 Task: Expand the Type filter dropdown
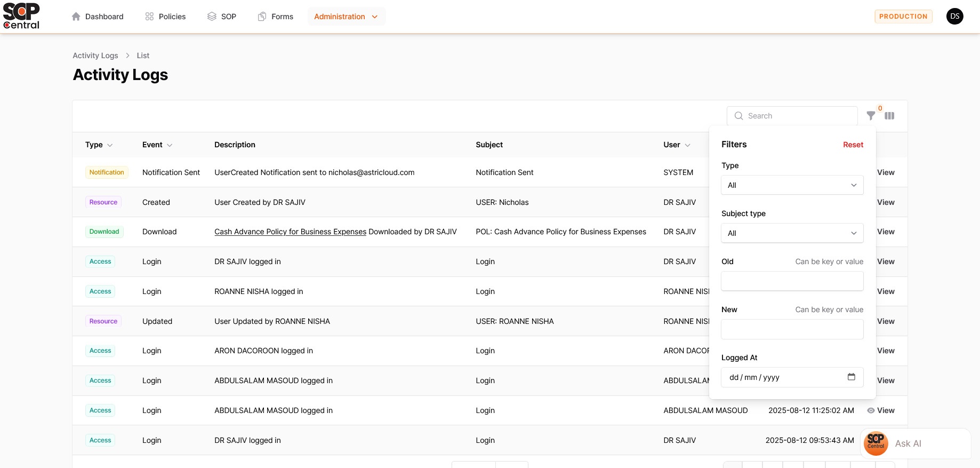coord(792,185)
